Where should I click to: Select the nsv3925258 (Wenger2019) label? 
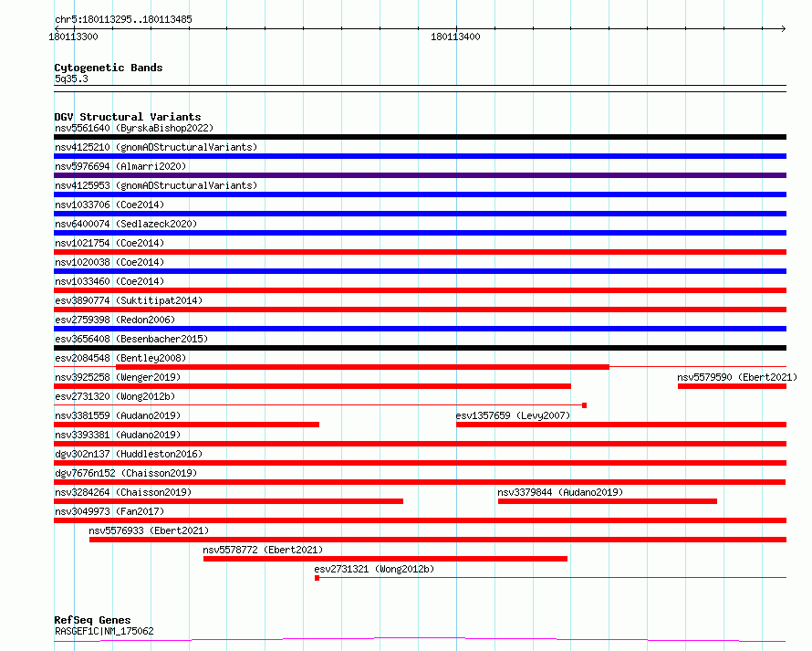click(118, 377)
